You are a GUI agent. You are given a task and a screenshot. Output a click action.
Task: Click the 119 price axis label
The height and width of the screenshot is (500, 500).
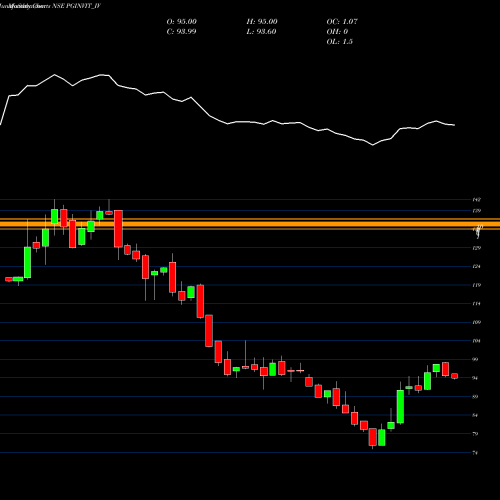tap(476, 285)
